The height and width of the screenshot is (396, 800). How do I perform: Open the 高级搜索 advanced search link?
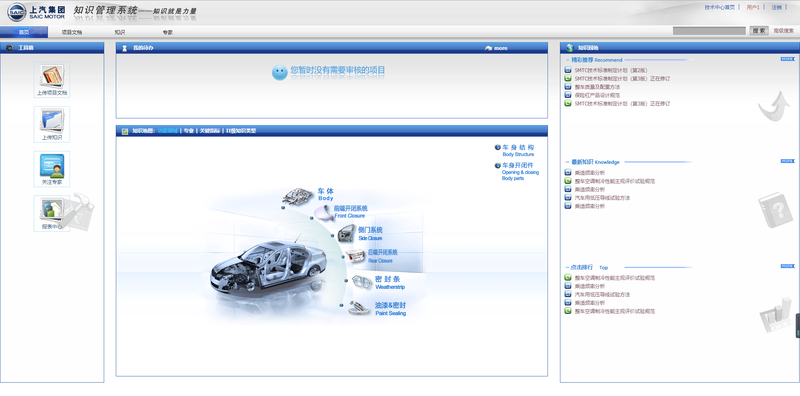tap(783, 31)
